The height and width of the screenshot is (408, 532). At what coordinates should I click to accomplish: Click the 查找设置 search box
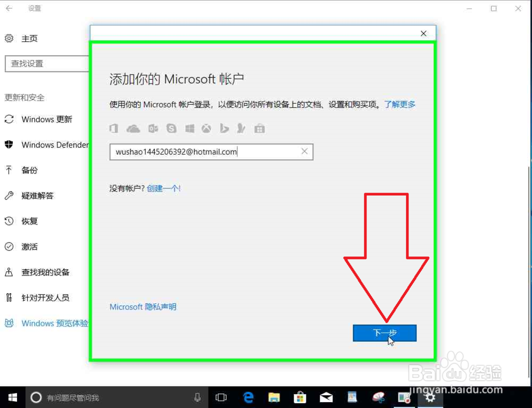(x=47, y=64)
